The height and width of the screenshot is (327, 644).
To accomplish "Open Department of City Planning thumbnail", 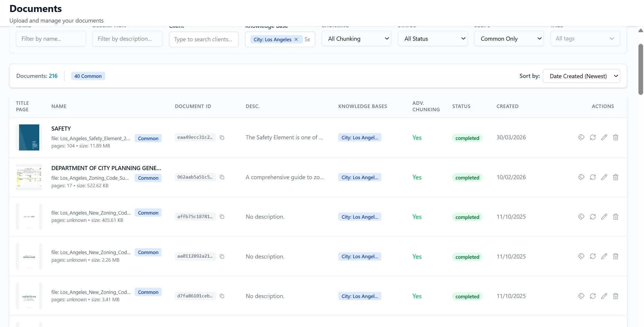I will (29, 177).
